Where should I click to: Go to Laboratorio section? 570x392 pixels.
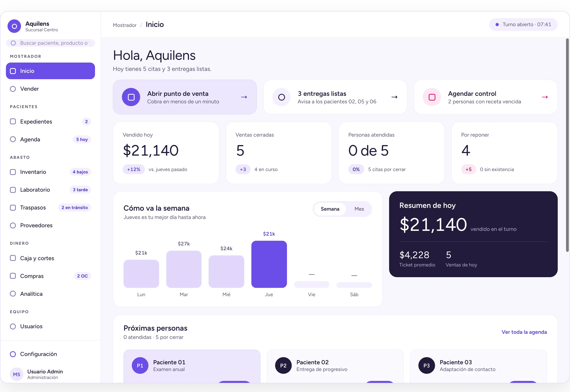coord(50,190)
